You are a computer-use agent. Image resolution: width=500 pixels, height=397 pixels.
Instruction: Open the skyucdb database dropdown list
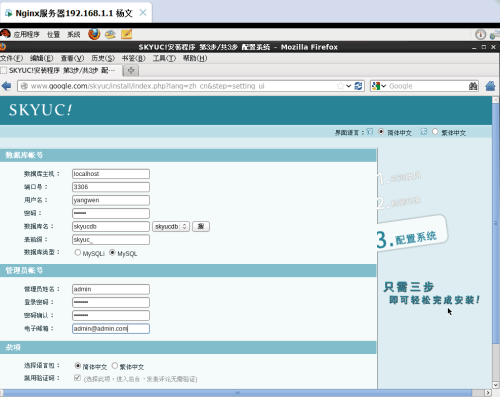point(171,227)
